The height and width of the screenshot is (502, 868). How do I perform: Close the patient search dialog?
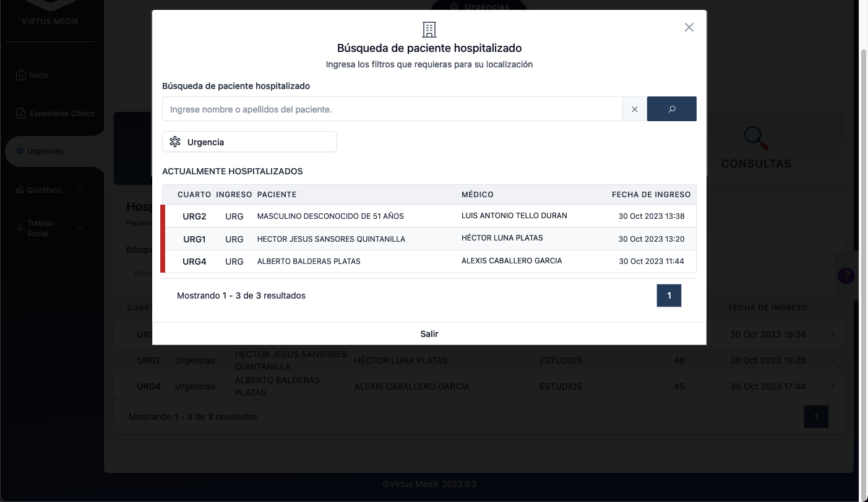coord(689,27)
